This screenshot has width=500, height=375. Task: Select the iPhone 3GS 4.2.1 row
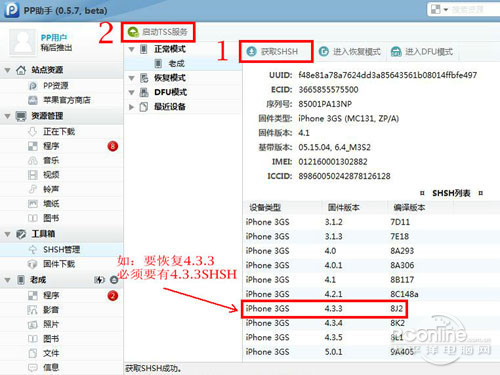click(x=371, y=294)
